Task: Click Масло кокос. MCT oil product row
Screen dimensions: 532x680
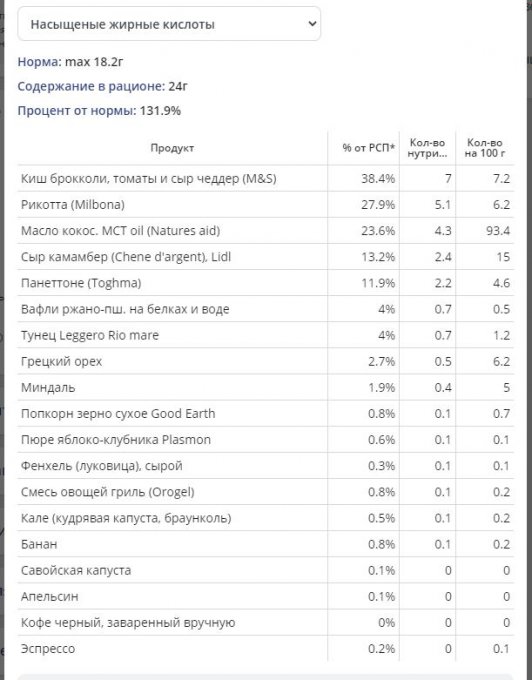Action: click(266, 230)
